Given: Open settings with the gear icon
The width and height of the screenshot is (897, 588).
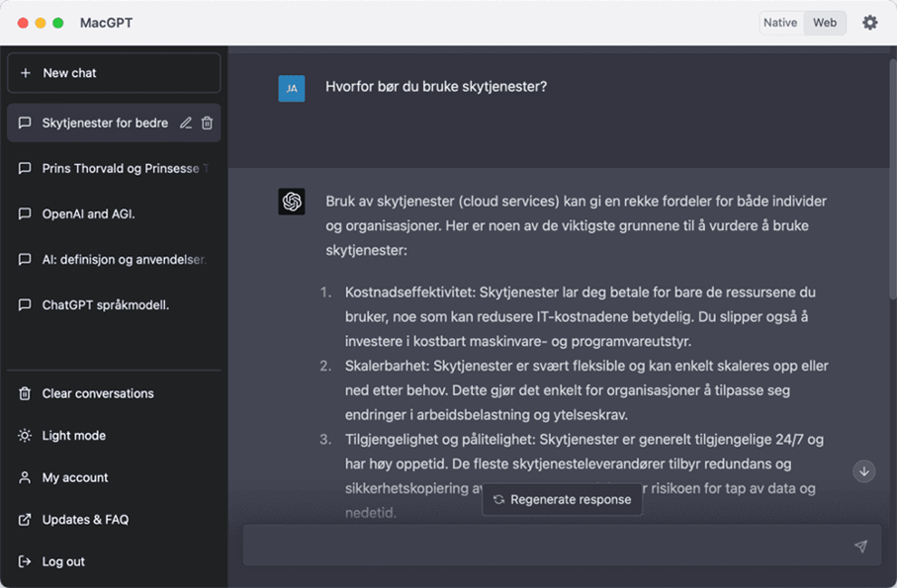Looking at the screenshot, I should pos(869,23).
